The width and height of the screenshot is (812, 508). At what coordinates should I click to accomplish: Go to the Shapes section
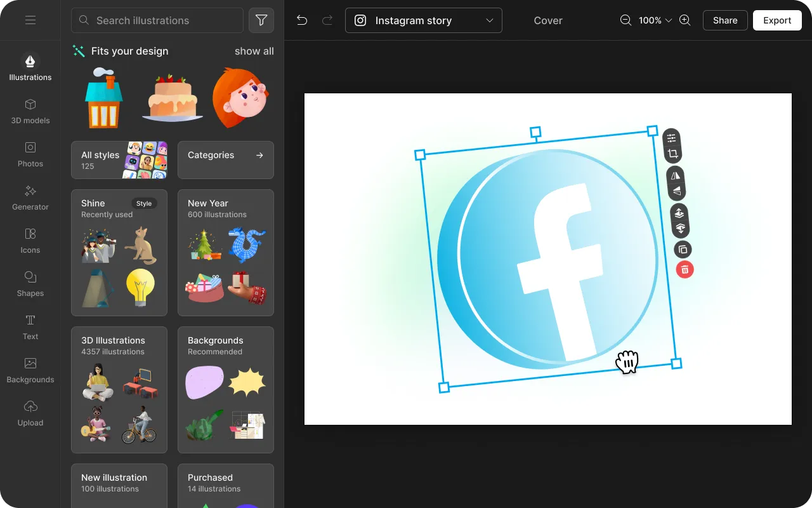pos(30,284)
